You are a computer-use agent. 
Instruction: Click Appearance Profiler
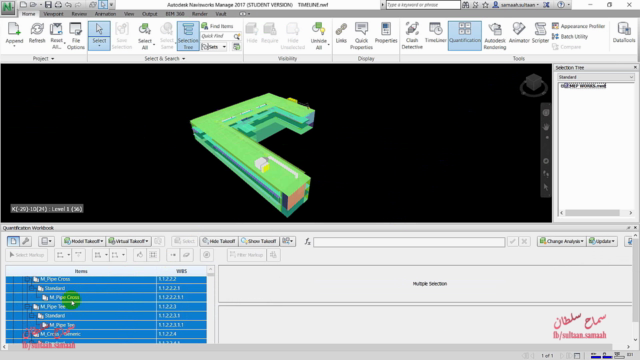click(578, 26)
